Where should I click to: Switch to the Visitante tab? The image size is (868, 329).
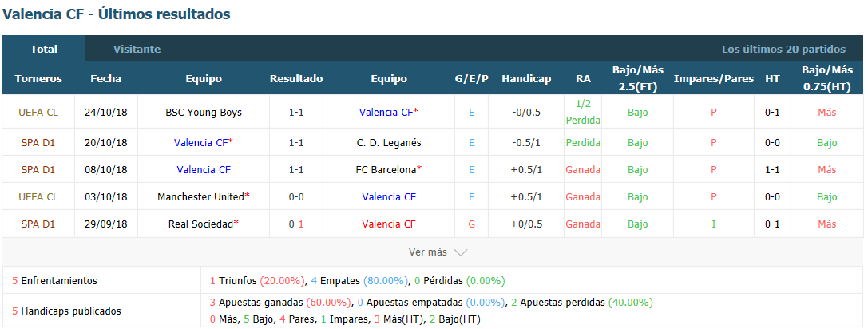click(x=137, y=49)
